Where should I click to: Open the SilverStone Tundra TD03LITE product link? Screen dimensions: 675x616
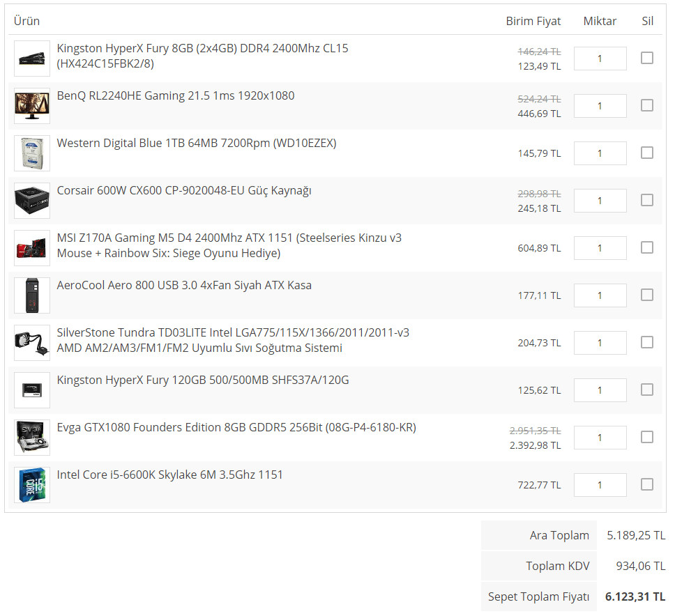pos(233,340)
